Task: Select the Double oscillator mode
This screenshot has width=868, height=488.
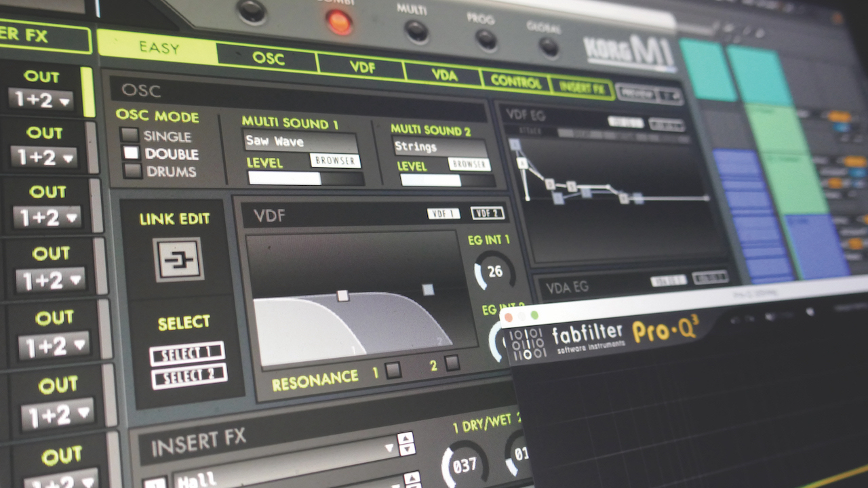Action: click(x=131, y=153)
